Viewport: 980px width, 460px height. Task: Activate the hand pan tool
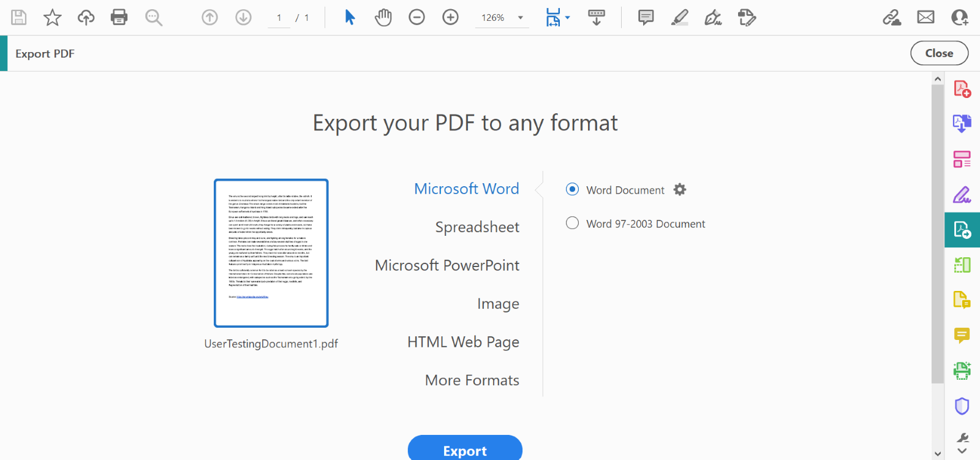pos(383,17)
